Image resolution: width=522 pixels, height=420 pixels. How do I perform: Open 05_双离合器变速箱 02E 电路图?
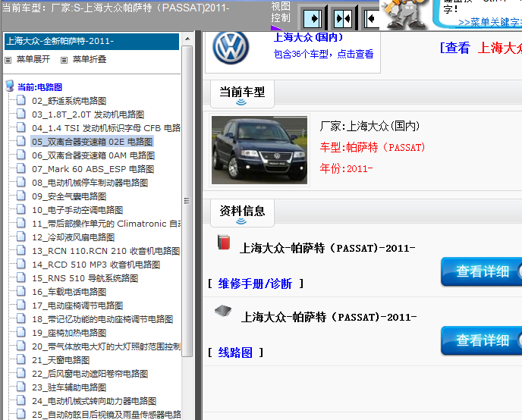pos(93,142)
